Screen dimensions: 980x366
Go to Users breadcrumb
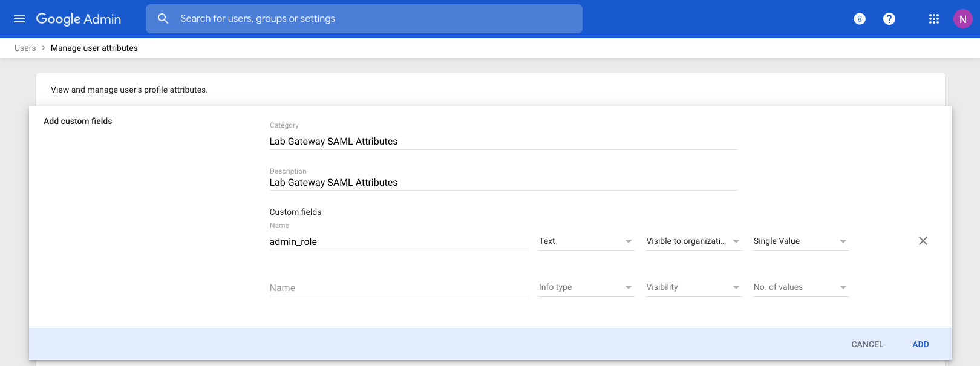point(25,48)
